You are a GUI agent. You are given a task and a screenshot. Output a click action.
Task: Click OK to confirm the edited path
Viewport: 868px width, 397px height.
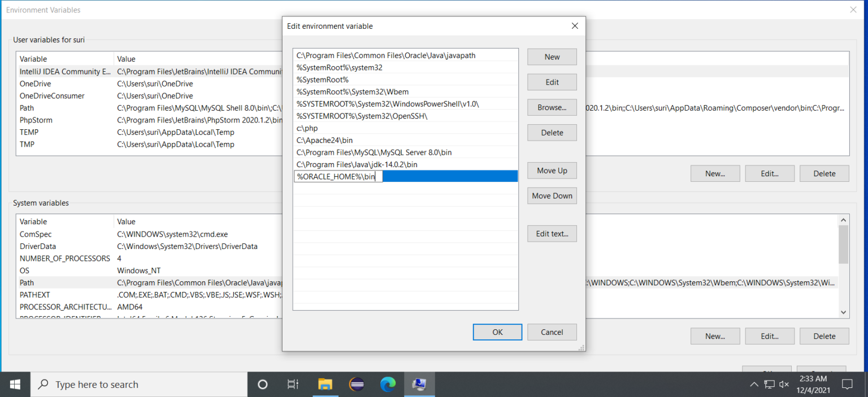click(x=497, y=332)
